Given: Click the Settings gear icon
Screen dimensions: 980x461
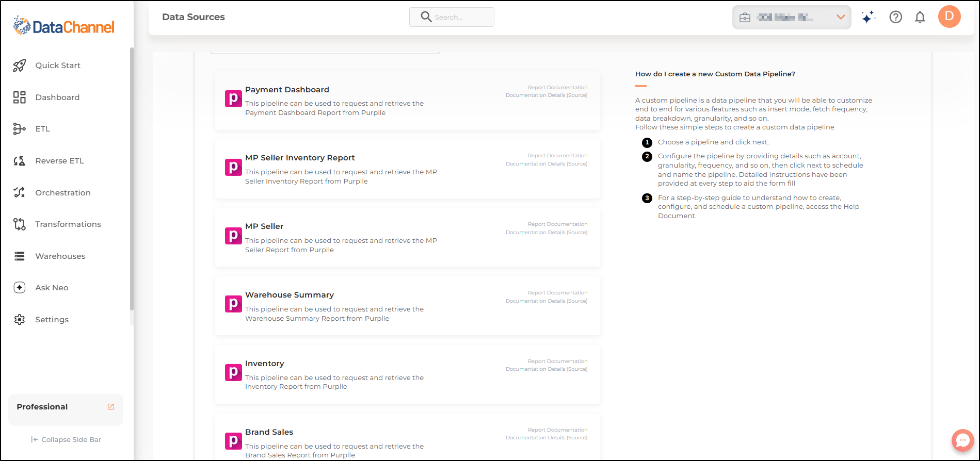Looking at the screenshot, I should [x=20, y=320].
